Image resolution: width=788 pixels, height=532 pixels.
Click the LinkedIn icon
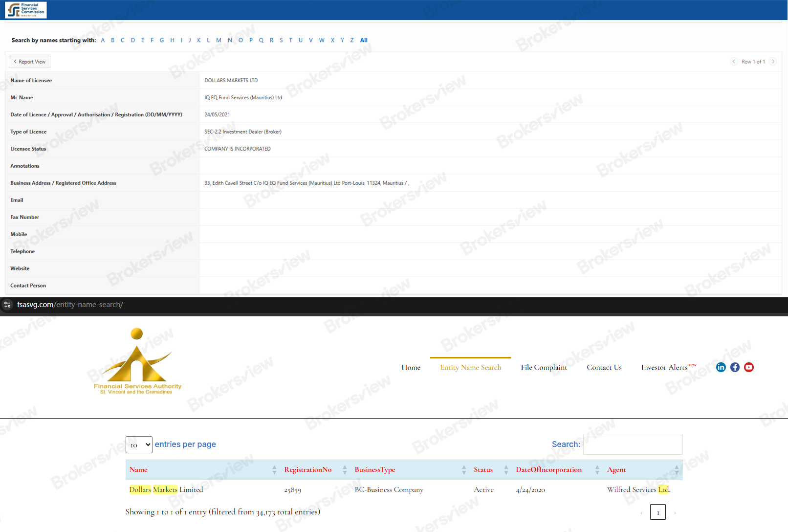[x=721, y=367]
